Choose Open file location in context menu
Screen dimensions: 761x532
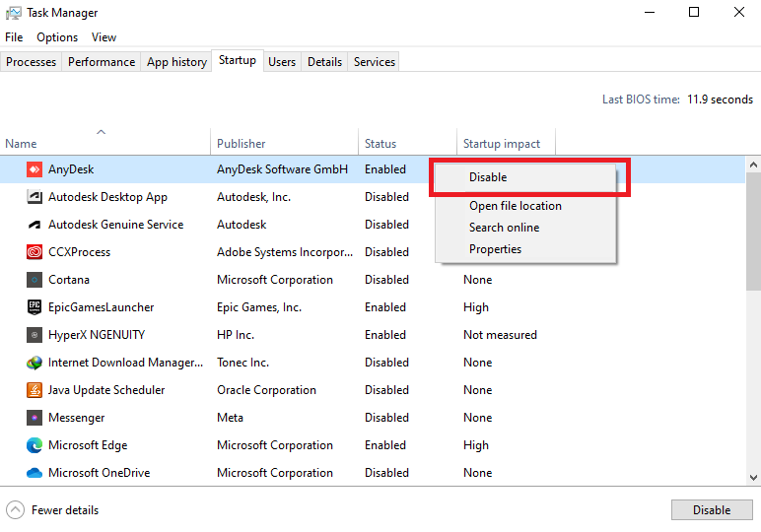[x=525, y=206]
